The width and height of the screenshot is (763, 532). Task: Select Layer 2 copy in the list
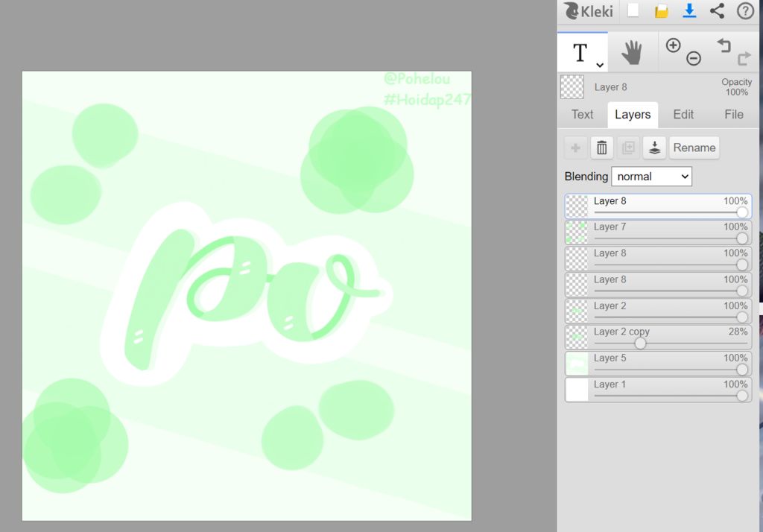point(659,337)
